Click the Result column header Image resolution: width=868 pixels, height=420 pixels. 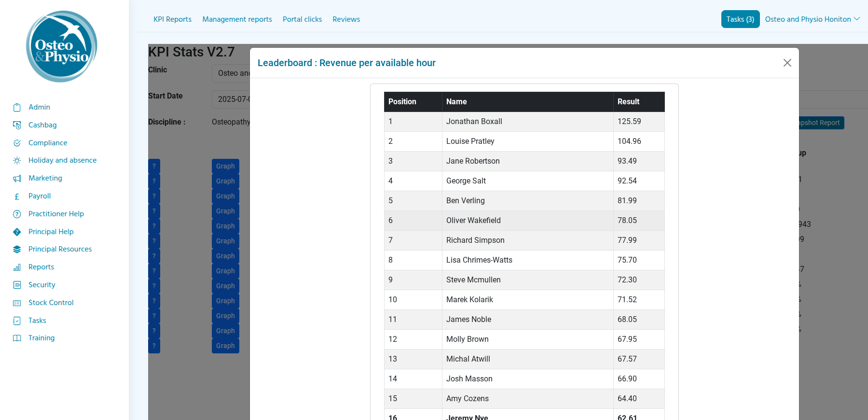[x=628, y=102]
